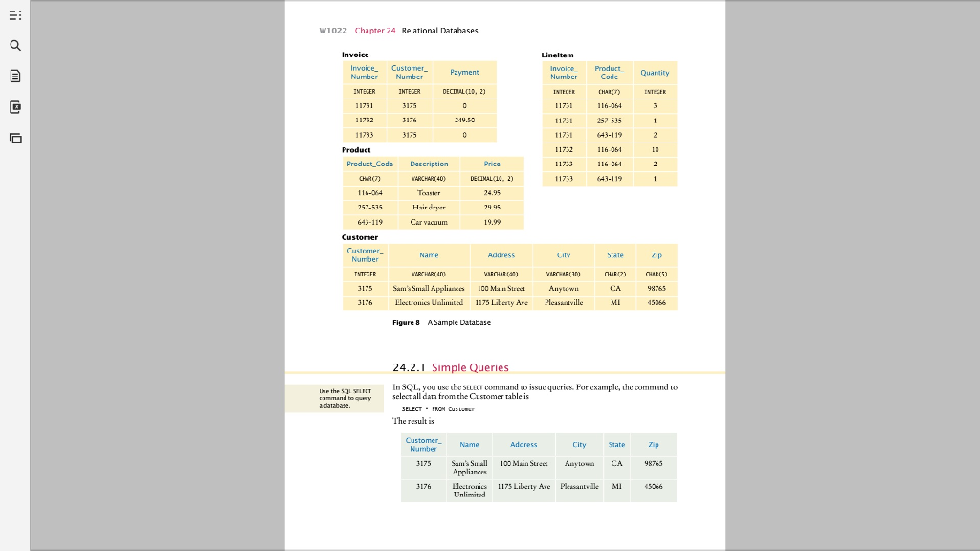980x551 pixels.
Task: Open the notes document icon
Action: 14,76
